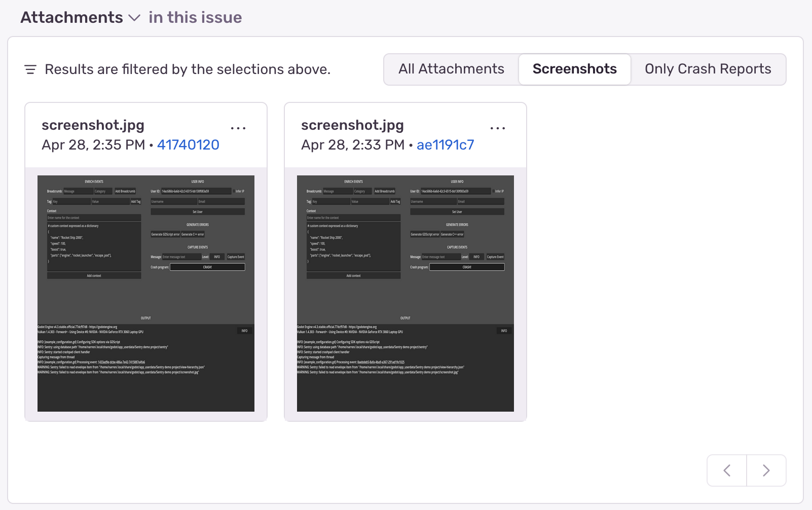The height and width of the screenshot is (510, 812).
Task: Click the Attachments heading
Action: click(x=71, y=17)
